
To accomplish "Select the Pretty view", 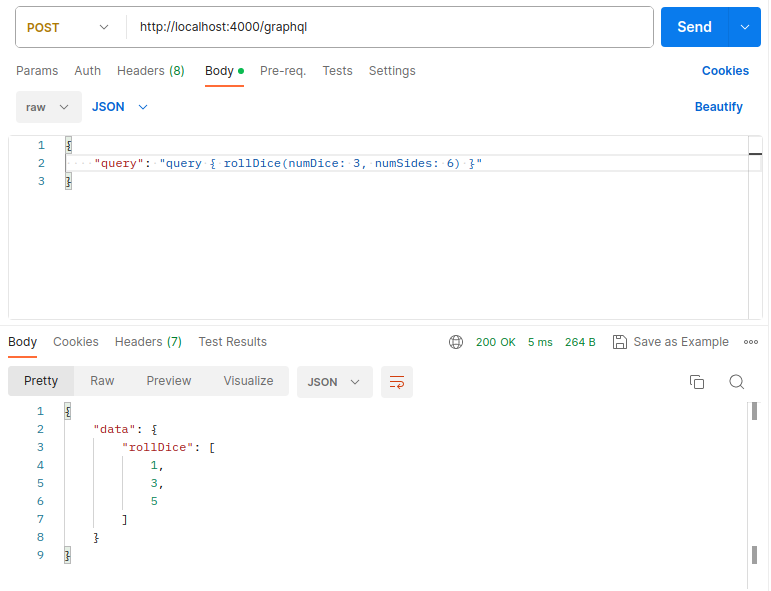I will (x=41, y=381).
